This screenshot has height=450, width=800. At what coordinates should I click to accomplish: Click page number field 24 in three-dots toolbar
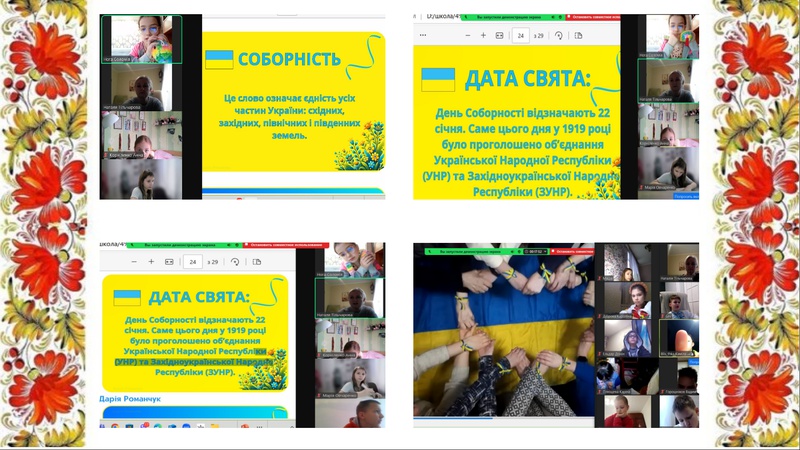[520, 36]
